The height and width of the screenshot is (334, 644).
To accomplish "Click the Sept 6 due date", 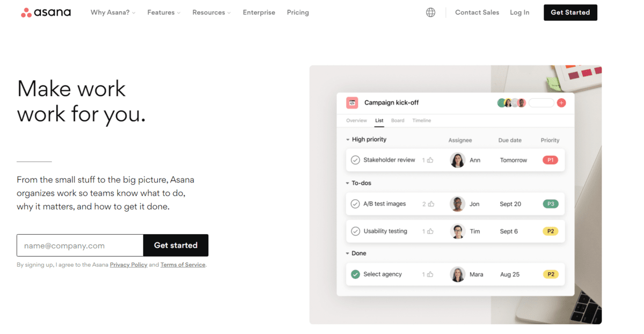I will coord(509,231).
